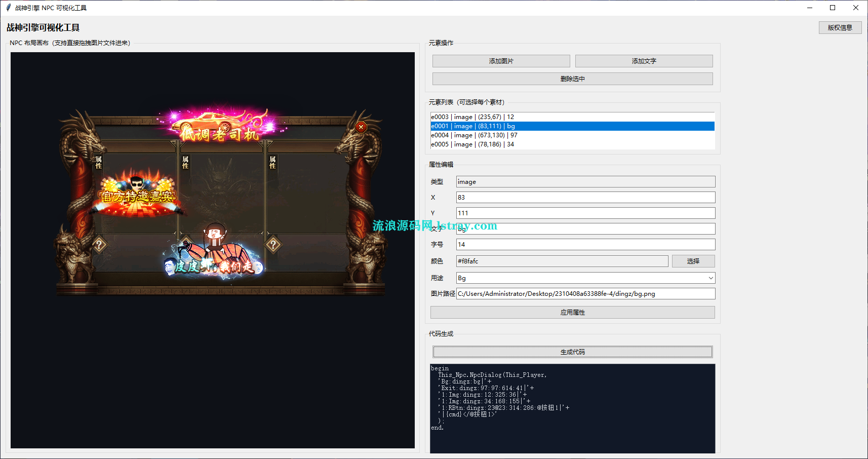The width and height of the screenshot is (868, 459).
Task: Open 版权信息 copyright info
Action: tap(840, 28)
